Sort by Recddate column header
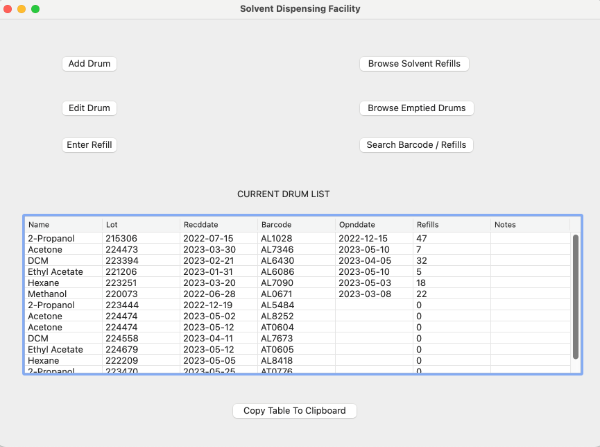This screenshot has width=600, height=447. (217, 225)
